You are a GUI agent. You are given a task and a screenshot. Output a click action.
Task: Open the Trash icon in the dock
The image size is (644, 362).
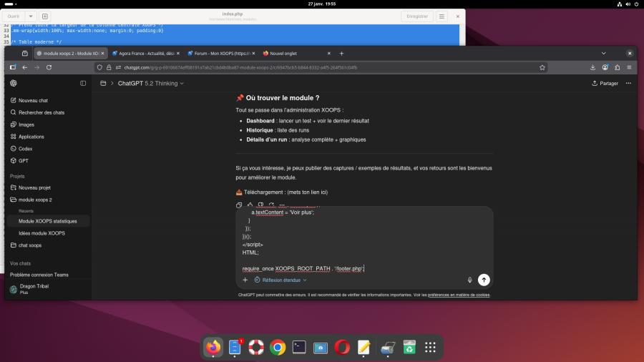click(x=409, y=347)
